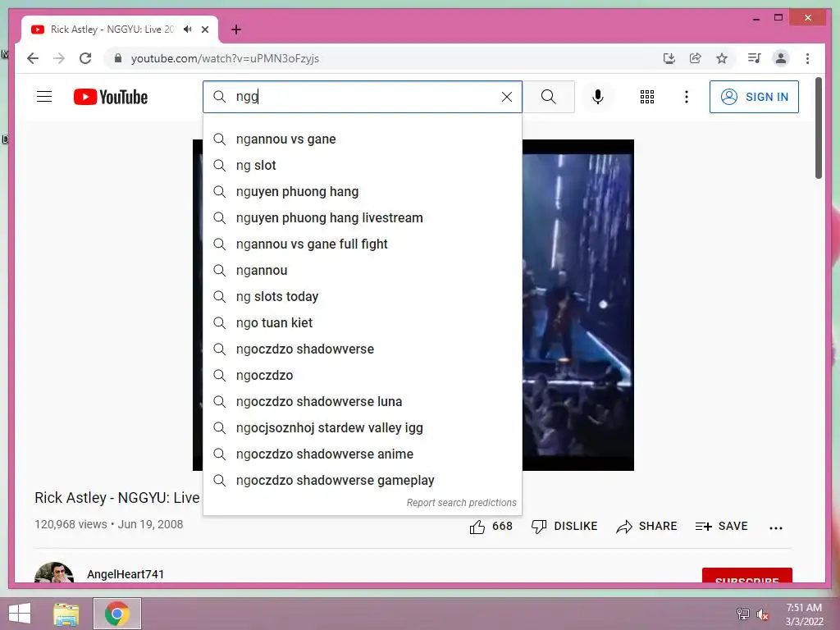
Task: Click SAVE to playlist button
Action: [721, 527]
